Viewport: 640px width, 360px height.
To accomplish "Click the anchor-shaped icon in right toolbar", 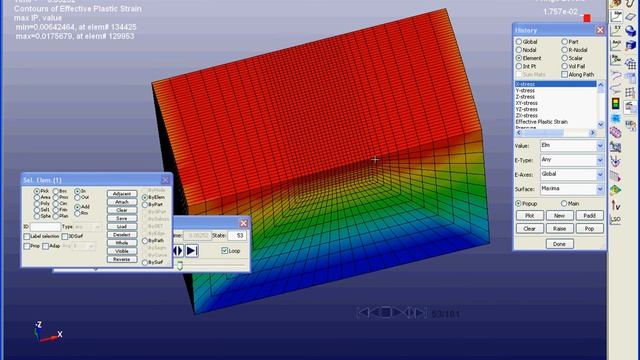I will click(x=616, y=161).
